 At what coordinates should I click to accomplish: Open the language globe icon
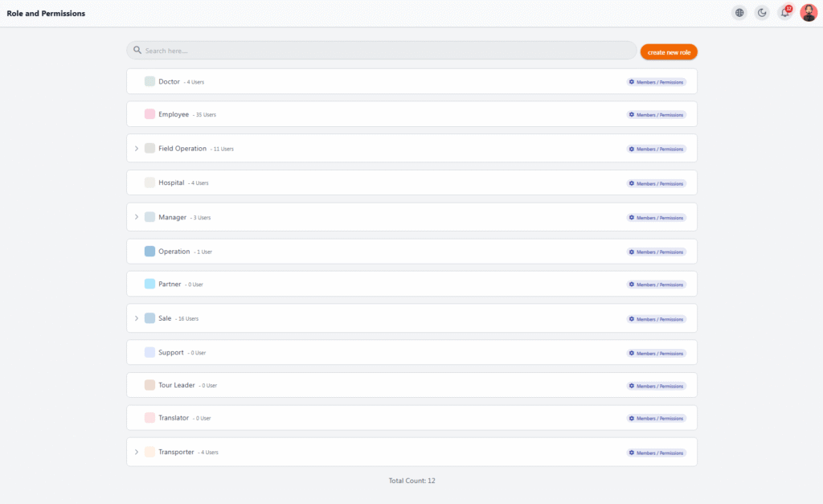coord(739,13)
